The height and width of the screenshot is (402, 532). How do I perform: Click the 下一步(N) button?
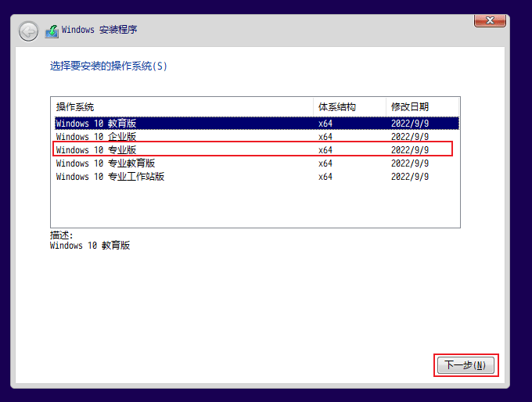click(465, 365)
